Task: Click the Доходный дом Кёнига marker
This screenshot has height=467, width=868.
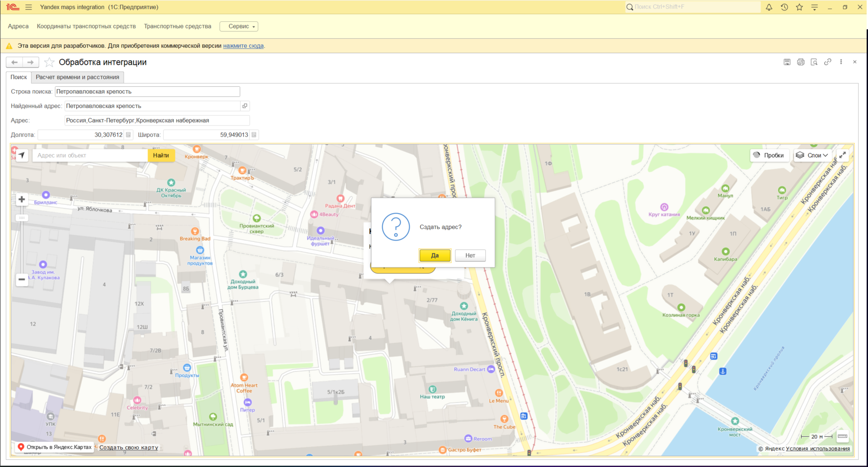Action: coord(464,306)
